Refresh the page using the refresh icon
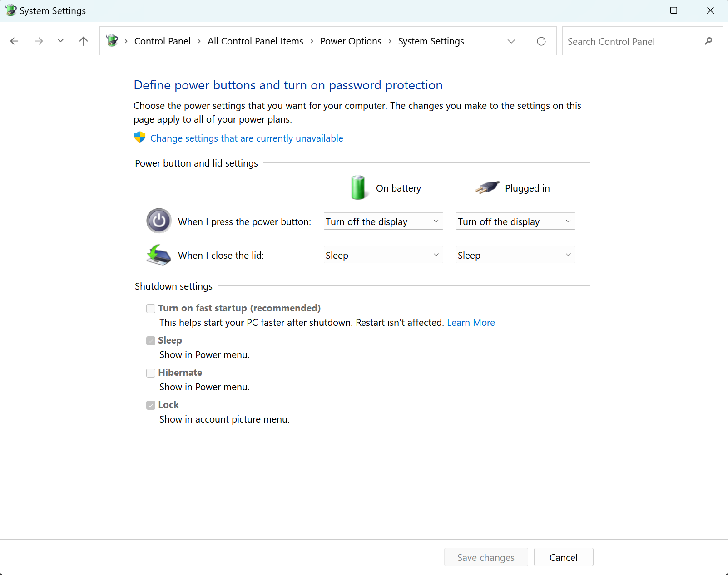The height and width of the screenshot is (575, 728). 541,41
